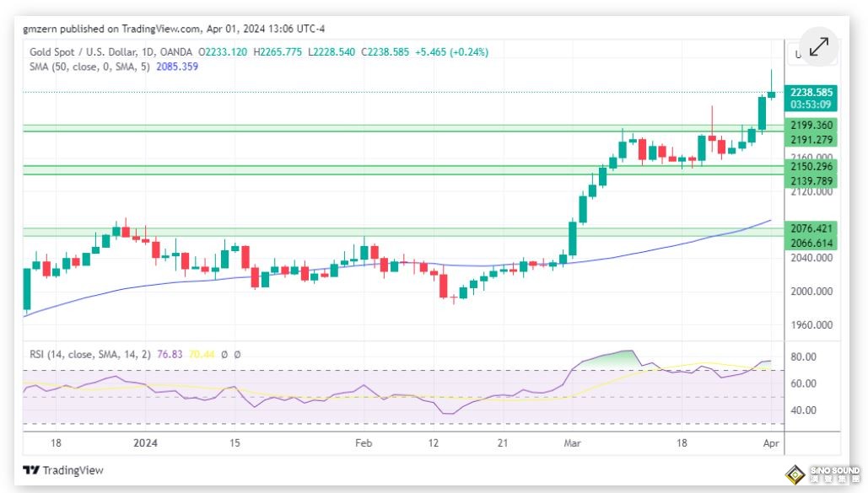This screenshot has height=493, width=868.
Task: Select the 2139.789 support level label
Action: 811,181
